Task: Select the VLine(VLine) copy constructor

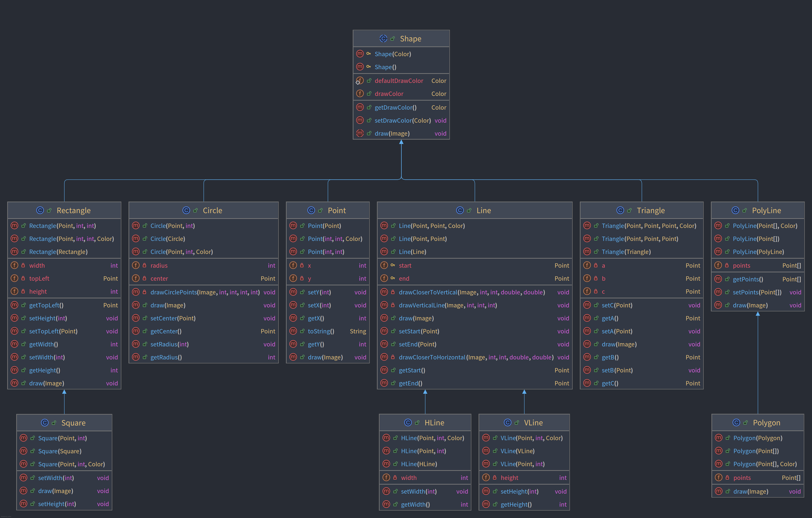Action: [517, 451]
